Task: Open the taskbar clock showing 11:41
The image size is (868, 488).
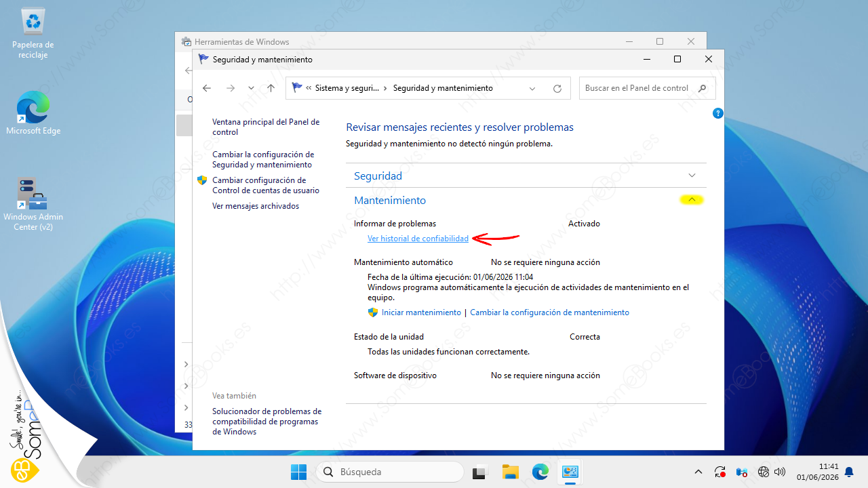Action: coord(819,472)
